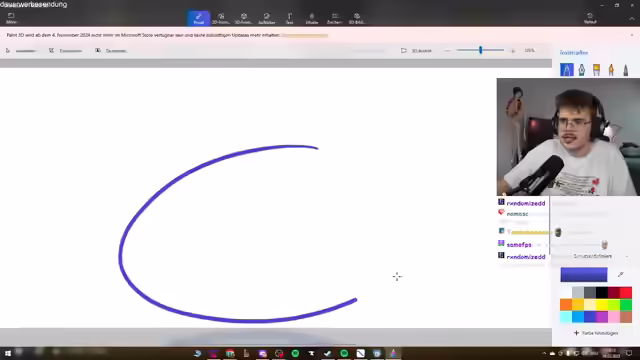The height and width of the screenshot is (360, 640).
Task: Select the oil brush with yellow tip
Action: (x=596, y=70)
